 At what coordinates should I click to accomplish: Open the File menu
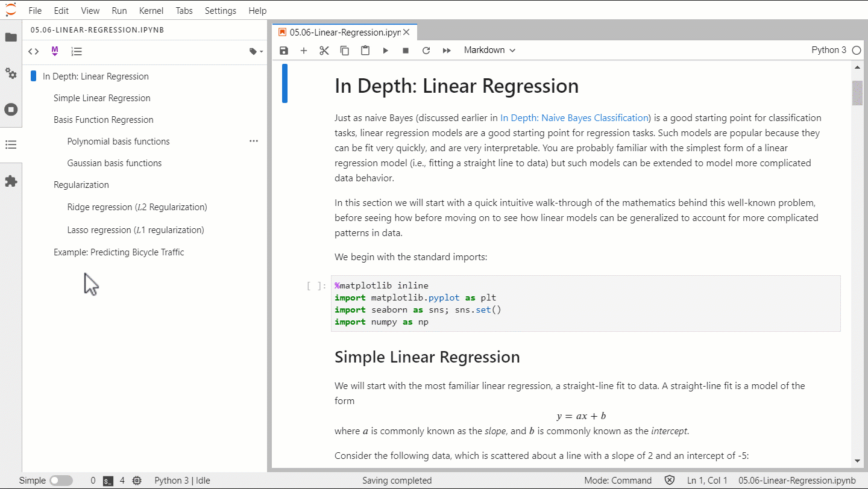(35, 11)
